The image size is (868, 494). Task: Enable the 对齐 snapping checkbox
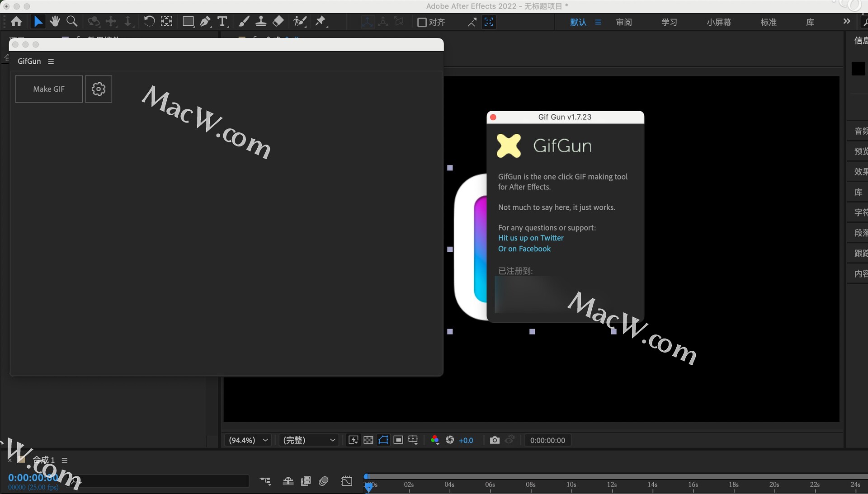point(422,22)
